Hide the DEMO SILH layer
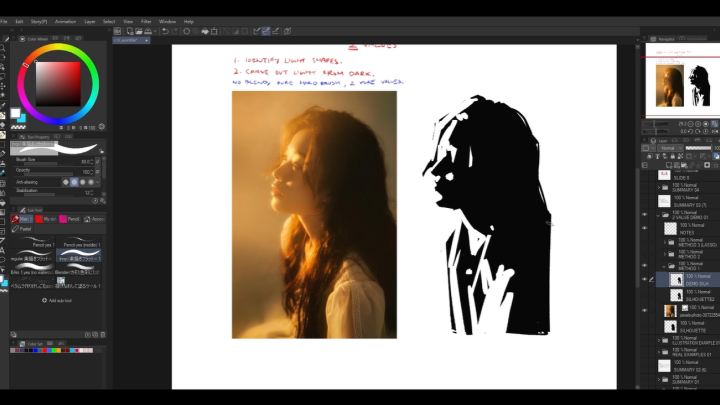Viewport: 720px width, 405px height. pyautogui.click(x=645, y=279)
